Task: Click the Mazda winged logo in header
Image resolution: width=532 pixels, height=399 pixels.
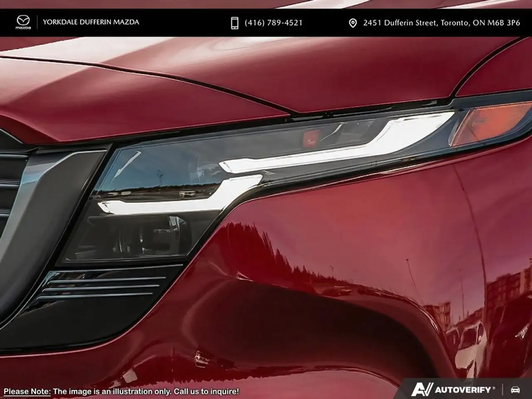Action: [x=23, y=22]
